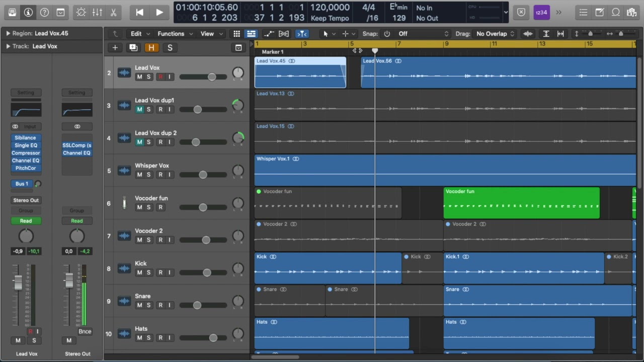
Task: Record-enable the Lead Vox track
Action: [x=160, y=77]
